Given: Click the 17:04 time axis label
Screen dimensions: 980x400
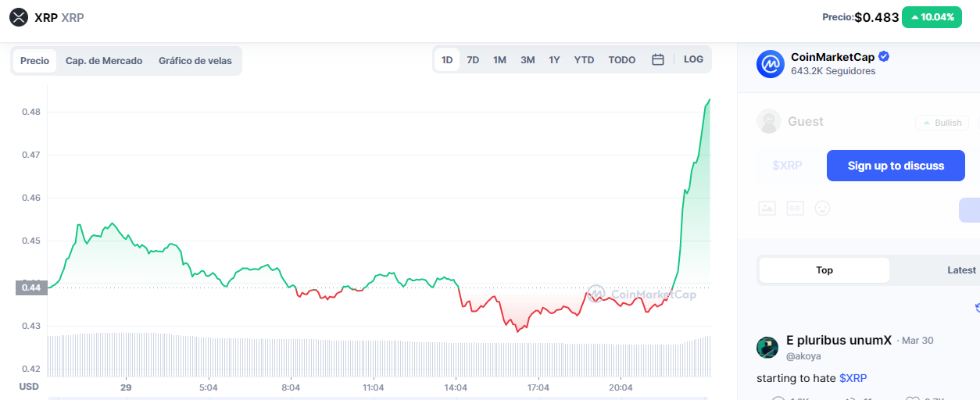Looking at the screenshot, I should [x=538, y=387].
